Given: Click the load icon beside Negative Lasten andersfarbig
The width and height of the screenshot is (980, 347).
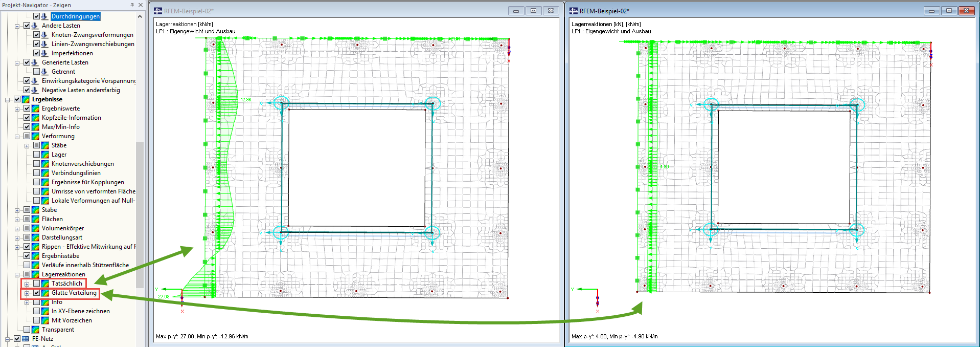Looking at the screenshot, I should 35,90.
